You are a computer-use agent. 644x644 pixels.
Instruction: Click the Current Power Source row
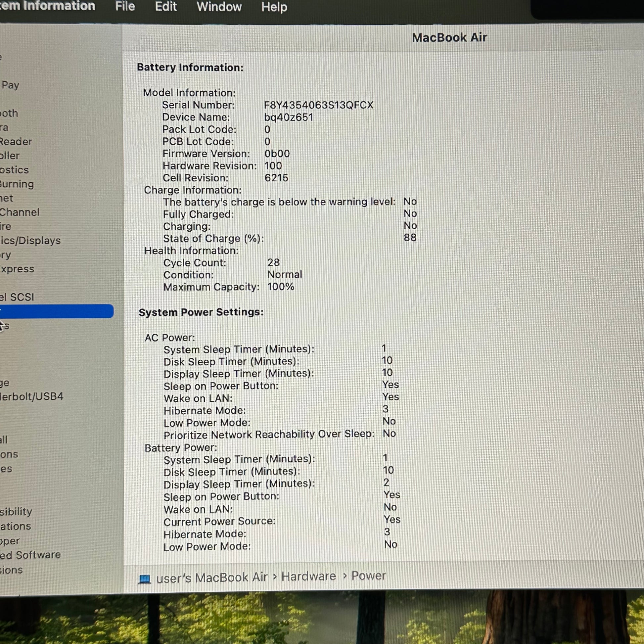pyautogui.click(x=282, y=521)
